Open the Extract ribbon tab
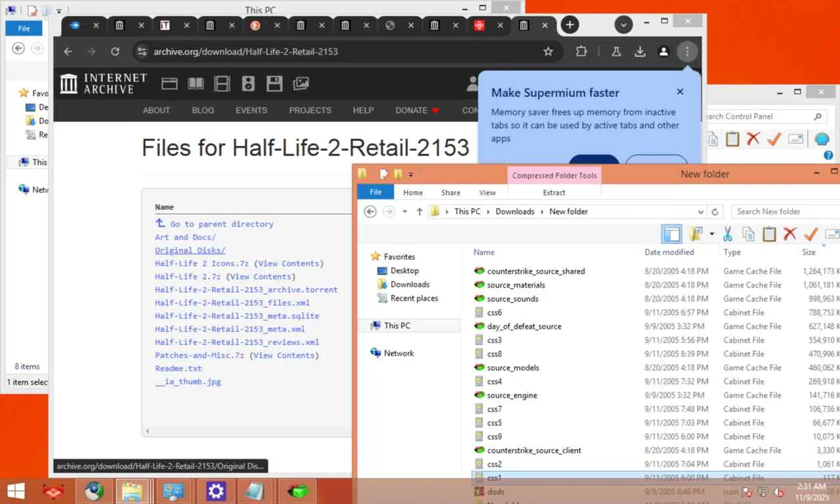Viewport: 840px width, 504px height. 554,192
